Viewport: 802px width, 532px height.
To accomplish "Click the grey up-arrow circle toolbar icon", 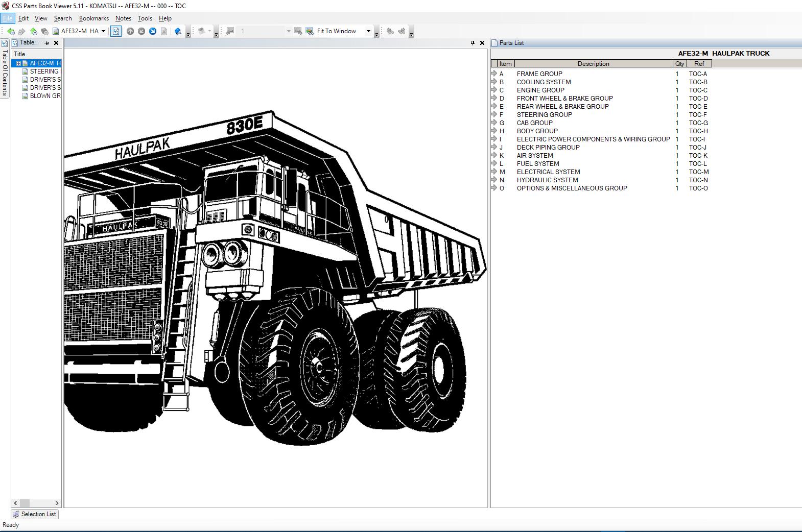I will [130, 31].
